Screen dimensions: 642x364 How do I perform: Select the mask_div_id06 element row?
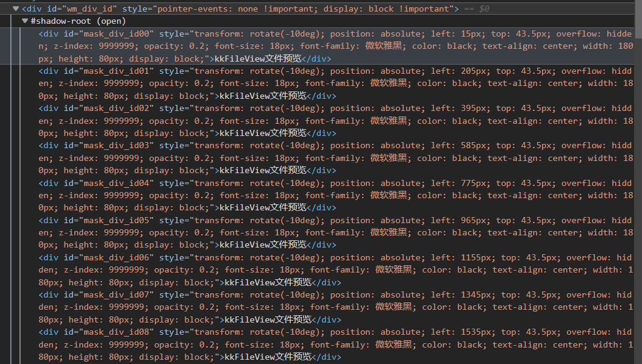tap(317, 270)
